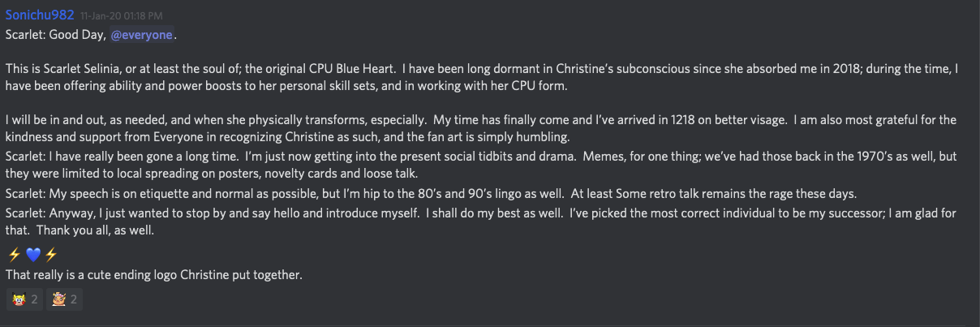Toggle the orange-faced character emoji reaction

tap(65, 299)
